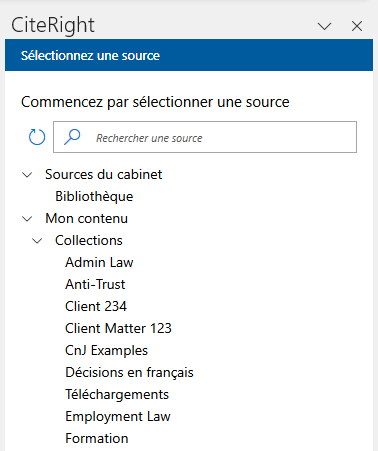Open the Client Matter 123 collection
Screen dimensions: 378x451
click(118, 328)
